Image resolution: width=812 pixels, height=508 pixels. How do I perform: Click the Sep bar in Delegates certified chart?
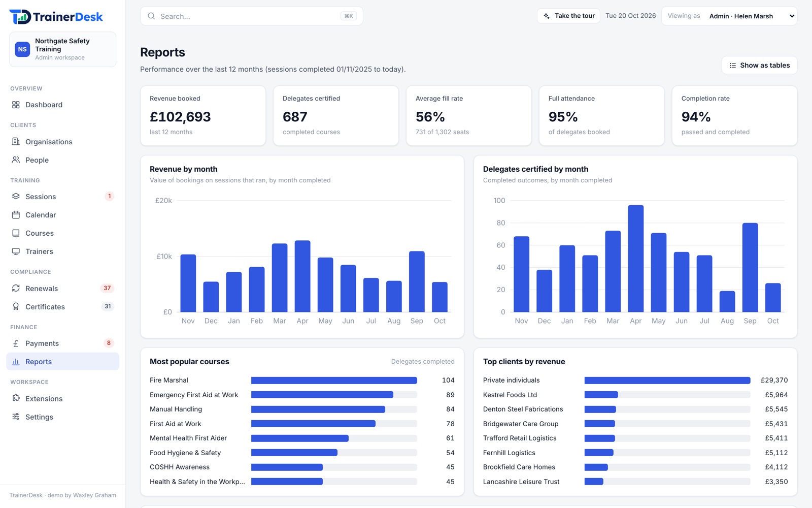click(x=750, y=267)
